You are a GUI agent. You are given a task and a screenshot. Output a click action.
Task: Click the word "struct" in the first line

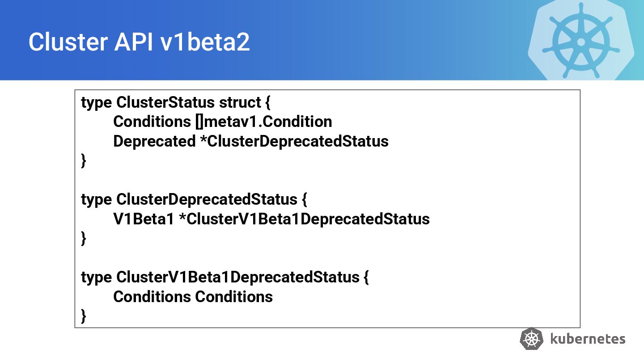240,102
